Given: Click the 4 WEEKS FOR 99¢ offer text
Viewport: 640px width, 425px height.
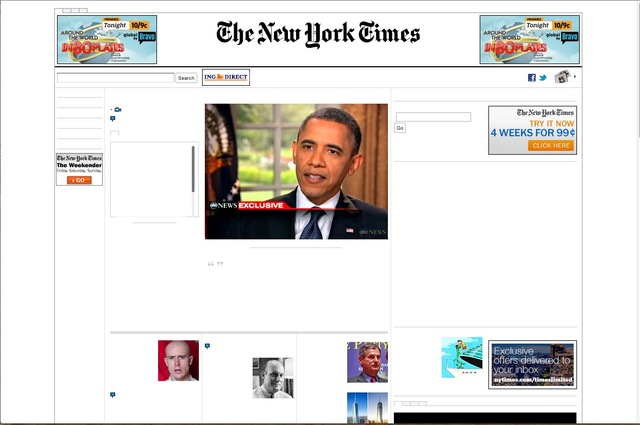Looking at the screenshot, I should [533, 133].
